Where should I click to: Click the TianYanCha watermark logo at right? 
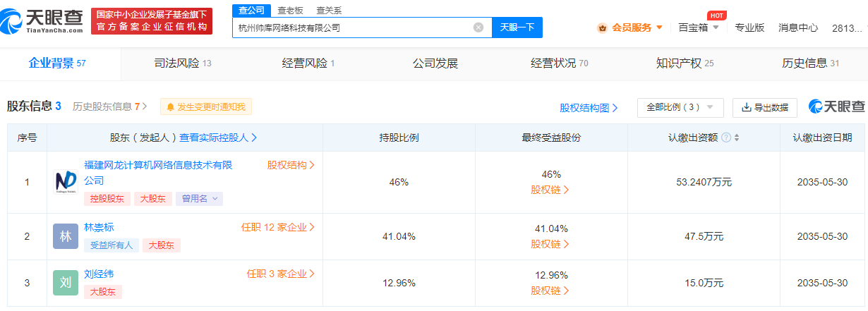pos(837,107)
